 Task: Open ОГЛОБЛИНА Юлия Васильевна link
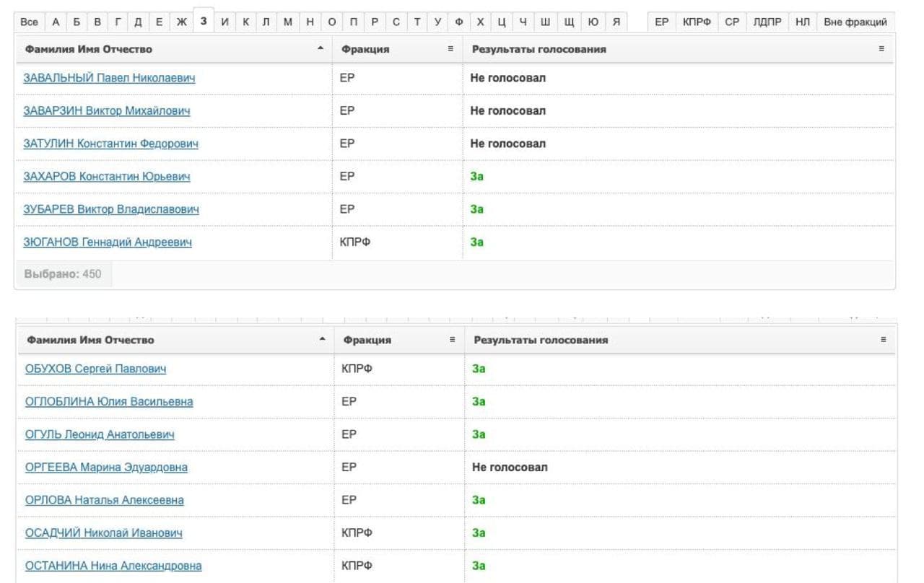pyautogui.click(x=109, y=402)
